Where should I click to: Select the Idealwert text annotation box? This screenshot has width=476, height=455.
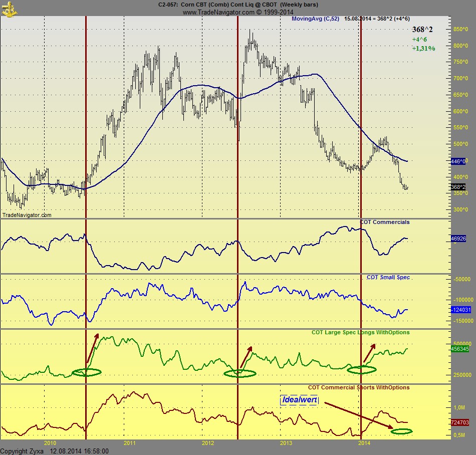pos(299,400)
